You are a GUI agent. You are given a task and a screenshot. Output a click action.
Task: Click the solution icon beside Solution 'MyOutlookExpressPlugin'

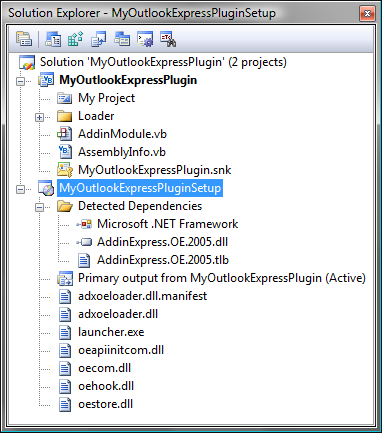(27, 62)
